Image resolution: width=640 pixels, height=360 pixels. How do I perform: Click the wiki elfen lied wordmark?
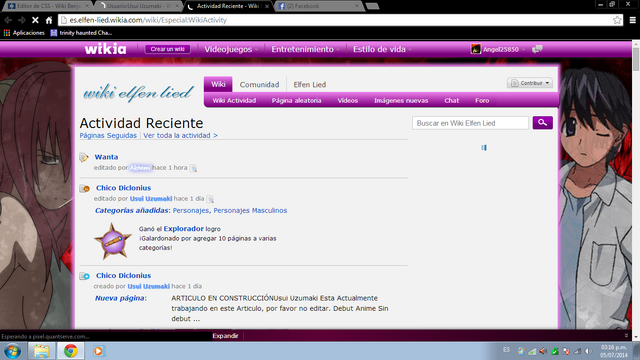coord(138,93)
